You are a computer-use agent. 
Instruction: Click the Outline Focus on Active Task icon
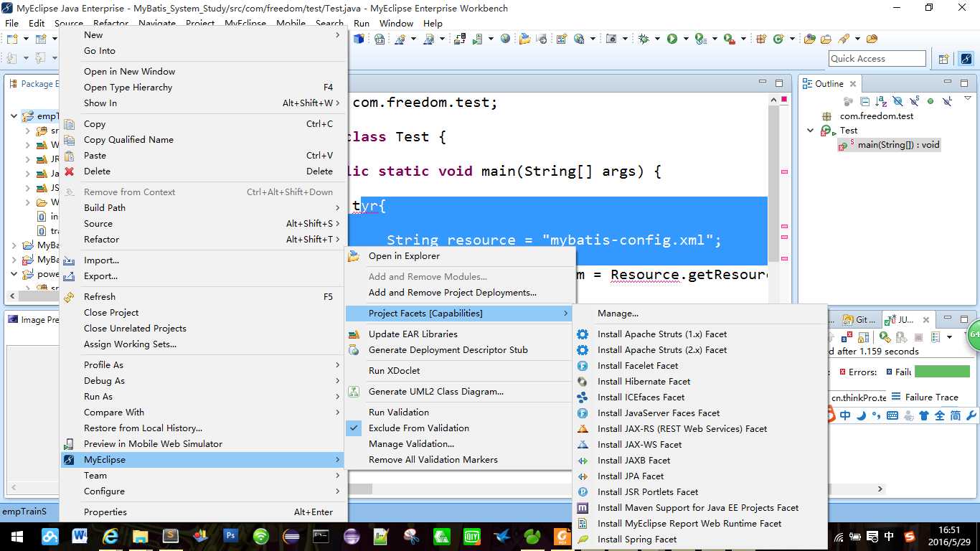click(x=849, y=101)
